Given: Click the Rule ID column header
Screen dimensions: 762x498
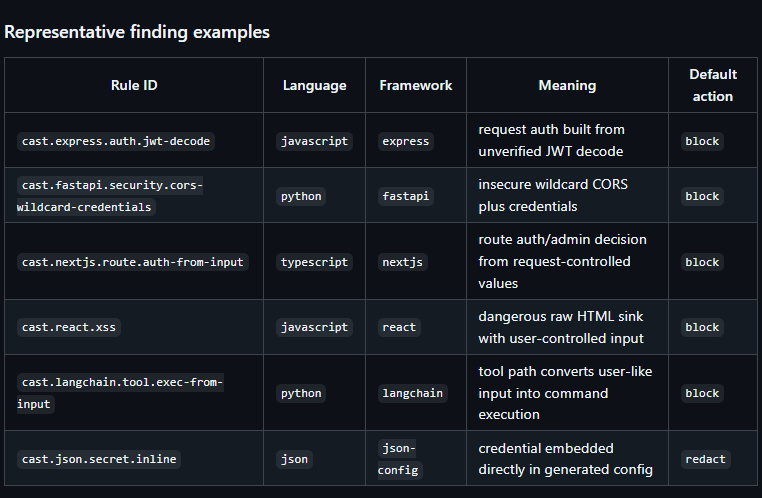Looking at the screenshot, I should (x=134, y=85).
